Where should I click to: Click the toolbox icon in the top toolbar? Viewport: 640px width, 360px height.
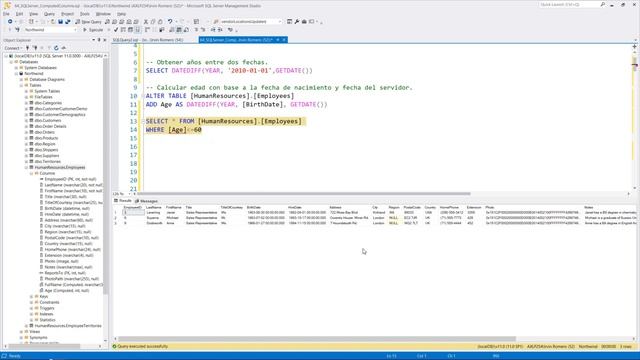tap(304, 22)
